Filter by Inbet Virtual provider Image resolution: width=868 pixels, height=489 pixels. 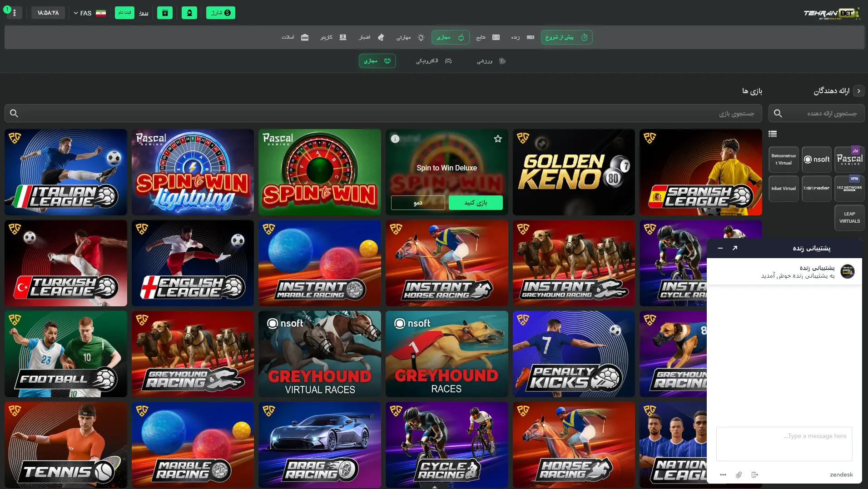point(784,189)
